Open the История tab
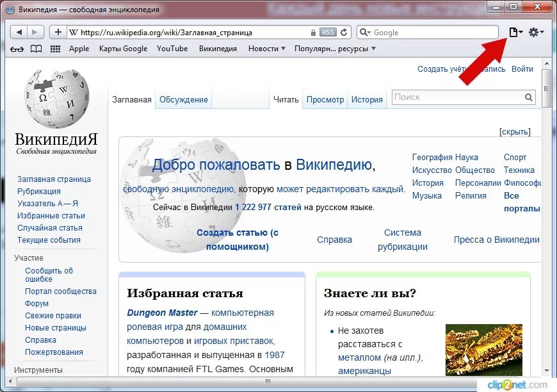The image size is (557, 392). (367, 99)
